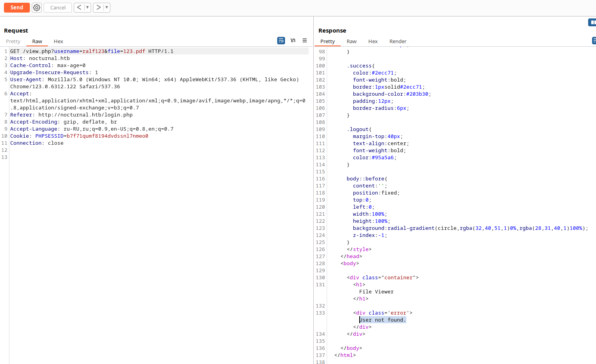Click the 'body::before{' CSS line
The width and height of the screenshot is (596, 364).
[367, 179]
